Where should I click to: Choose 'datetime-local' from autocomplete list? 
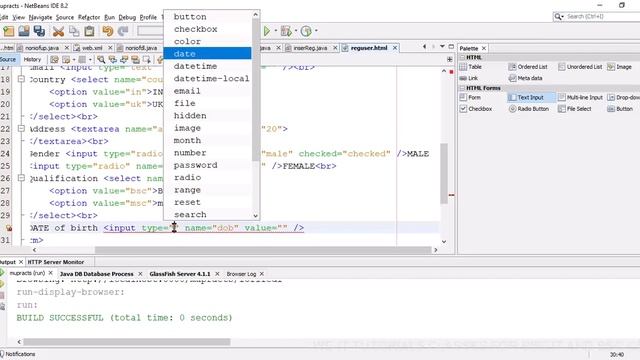[208, 78]
